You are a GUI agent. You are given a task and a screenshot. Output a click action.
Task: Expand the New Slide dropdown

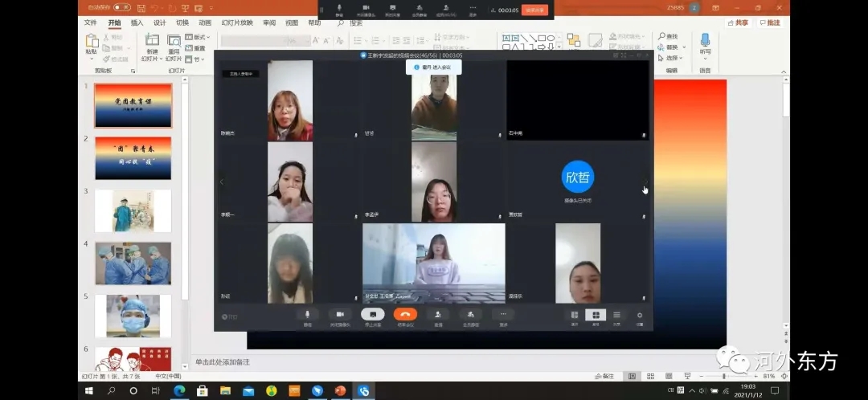pyautogui.click(x=152, y=59)
